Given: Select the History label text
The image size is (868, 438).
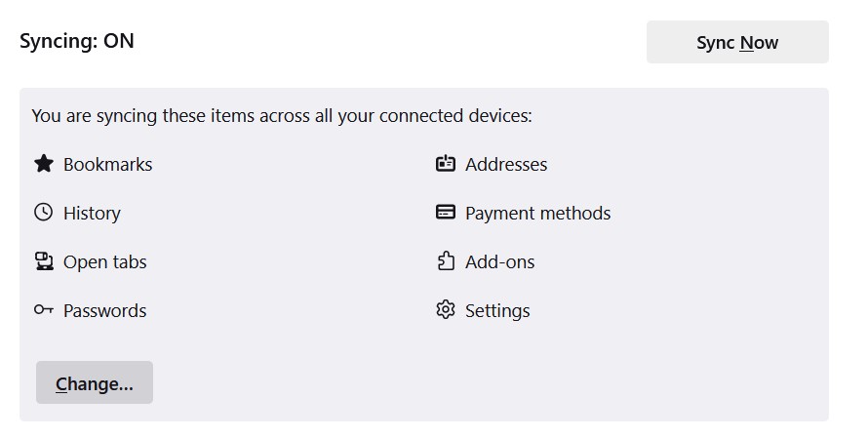Looking at the screenshot, I should (92, 214).
